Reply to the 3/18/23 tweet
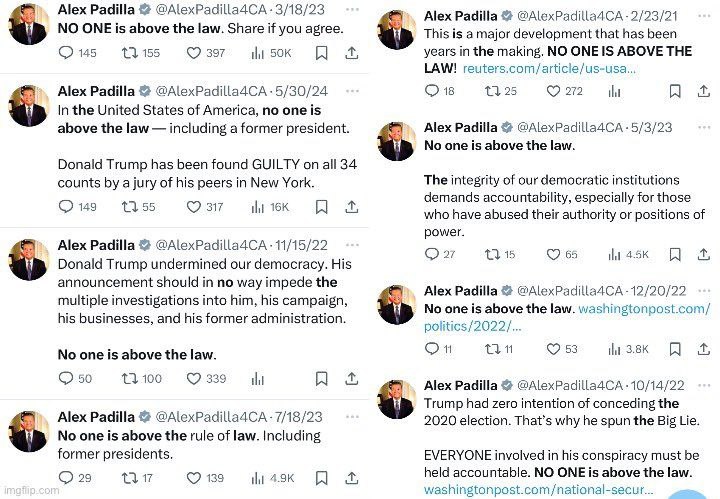The image size is (720, 499). (x=66, y=52)
